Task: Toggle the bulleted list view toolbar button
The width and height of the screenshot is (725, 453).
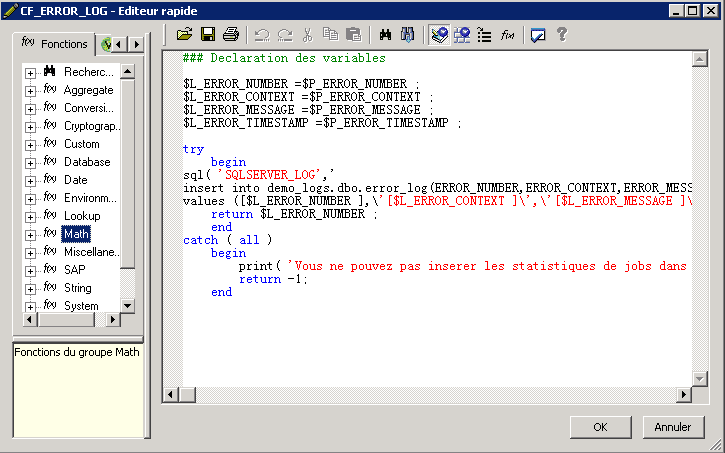Action: point(484,34)
